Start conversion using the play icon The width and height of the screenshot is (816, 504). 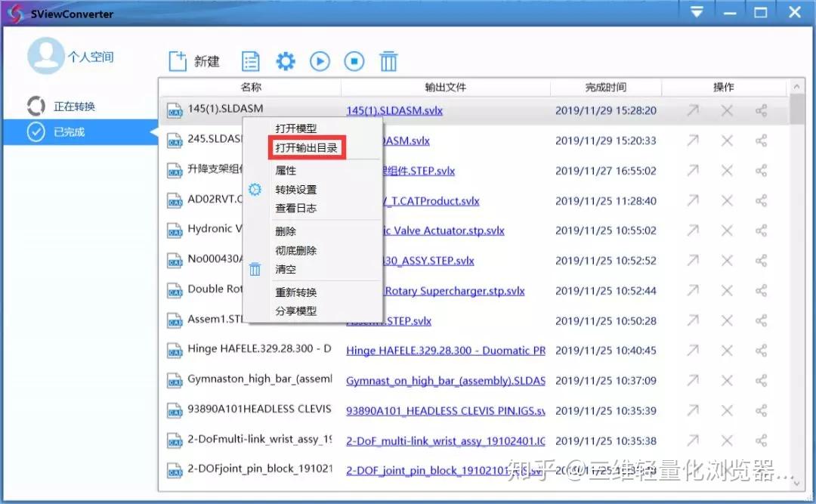pos(320,61)
